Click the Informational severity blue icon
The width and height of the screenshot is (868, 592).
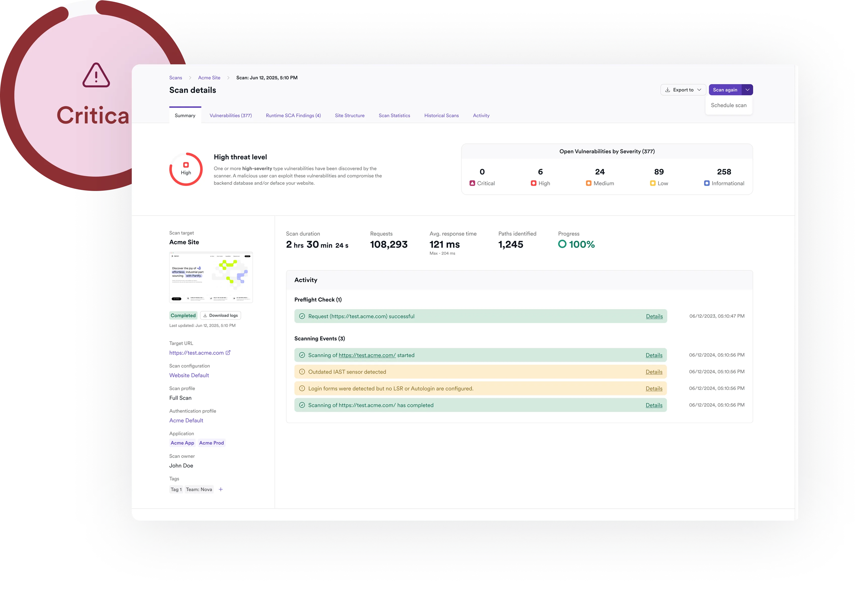(707, 183)
